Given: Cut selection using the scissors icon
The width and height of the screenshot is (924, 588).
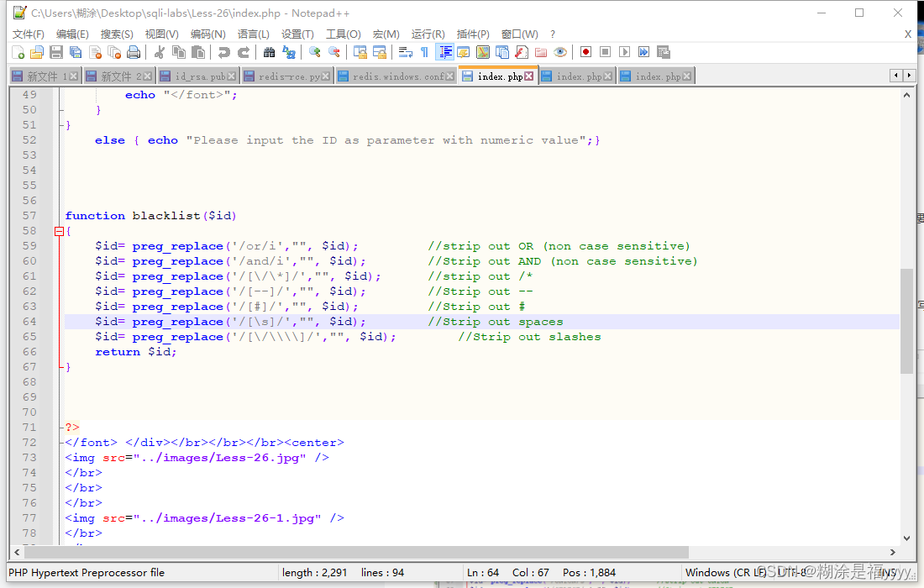Looking at the screenshot, I should tap(159, 52).
